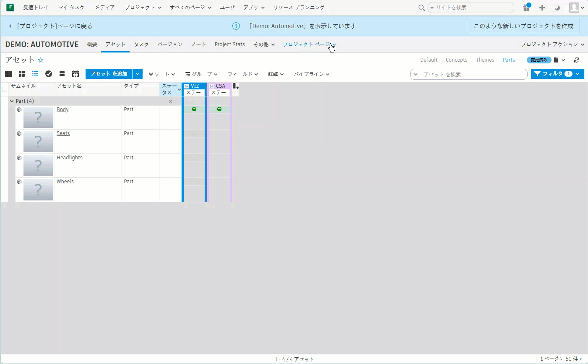Click the cube icon on Seats row
The height and width of the screenshot is (364, 588).
(19, 134)
